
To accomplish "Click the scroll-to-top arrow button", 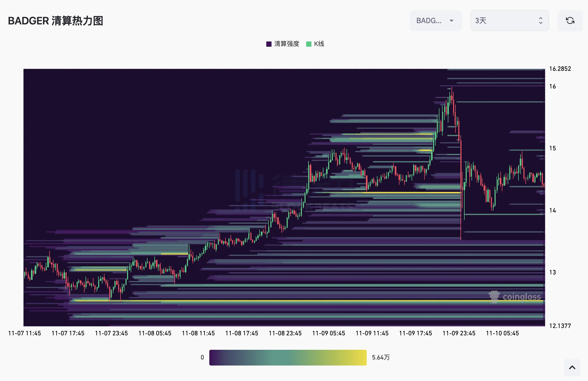I will pyautogui.click(x=572, y=367).
